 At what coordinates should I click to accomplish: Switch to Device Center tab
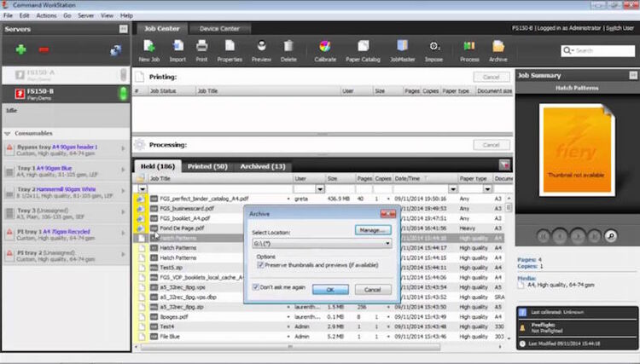coord(219,28)
